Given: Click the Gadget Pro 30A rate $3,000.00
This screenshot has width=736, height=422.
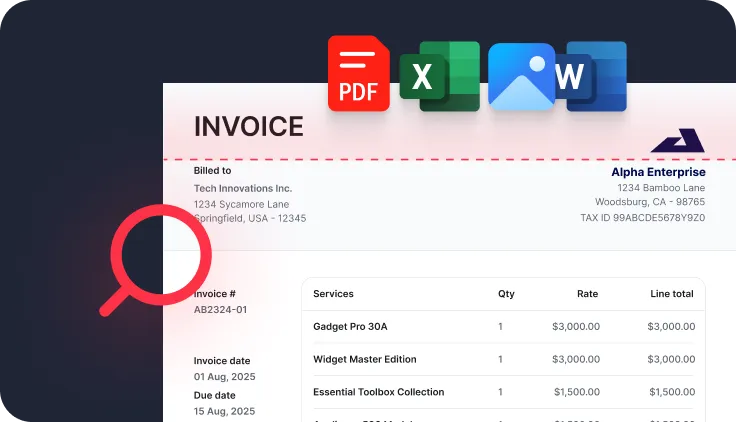Looking at the screenshot, I should pos(576,327).
